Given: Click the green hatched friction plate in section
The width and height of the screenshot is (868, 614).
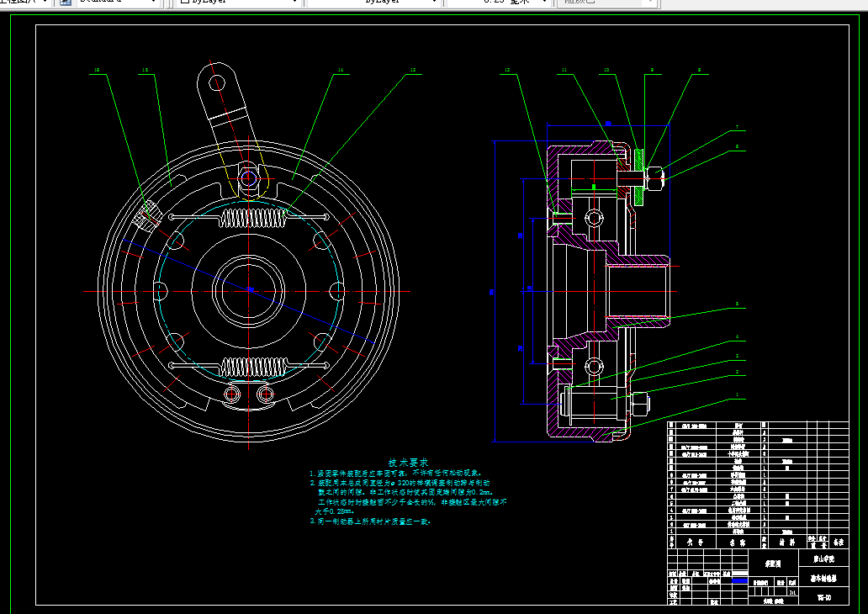Looking at the screenshot, I should pos(640,177).
